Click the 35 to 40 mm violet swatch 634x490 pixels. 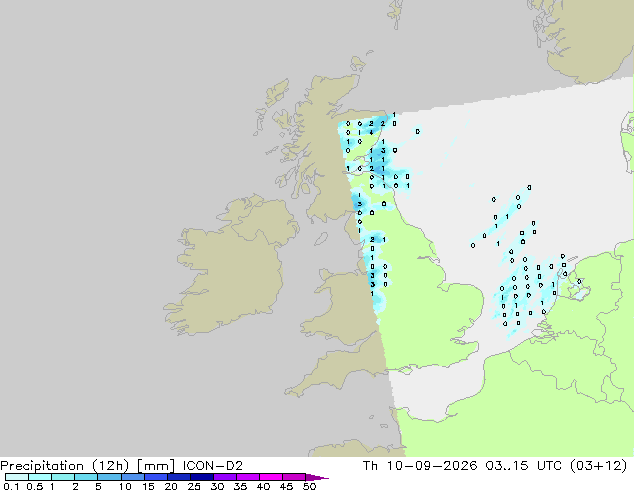248,477
